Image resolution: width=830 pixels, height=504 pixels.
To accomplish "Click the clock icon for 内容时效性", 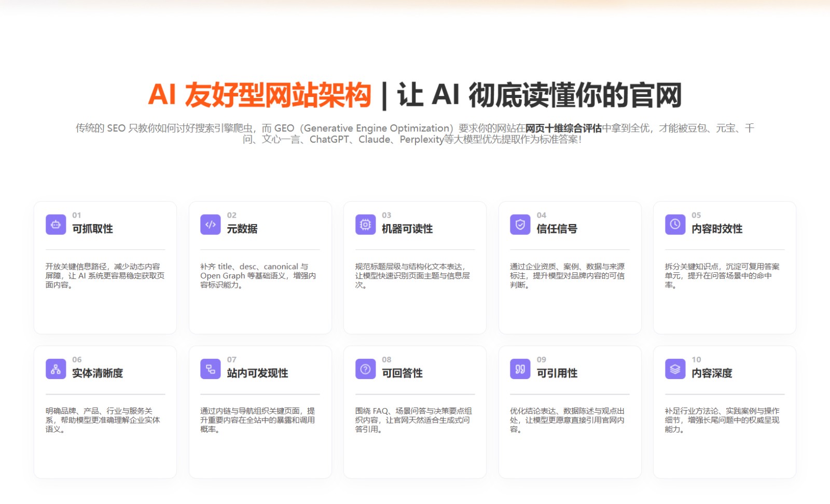I will tap(675, 225).
